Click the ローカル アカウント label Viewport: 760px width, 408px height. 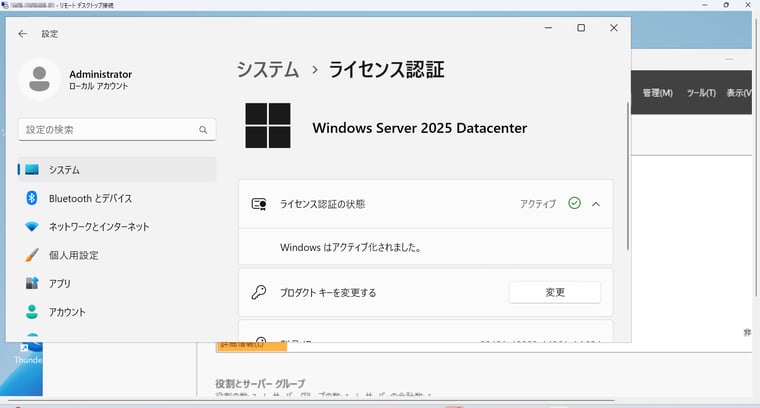point(98,86)
